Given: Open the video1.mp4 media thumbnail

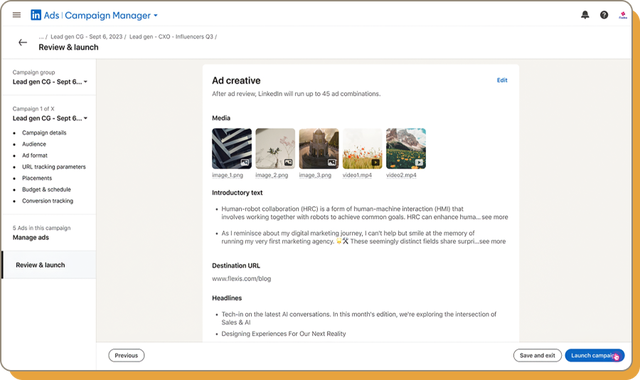Looking at the screenshot, I should point(362,149).
